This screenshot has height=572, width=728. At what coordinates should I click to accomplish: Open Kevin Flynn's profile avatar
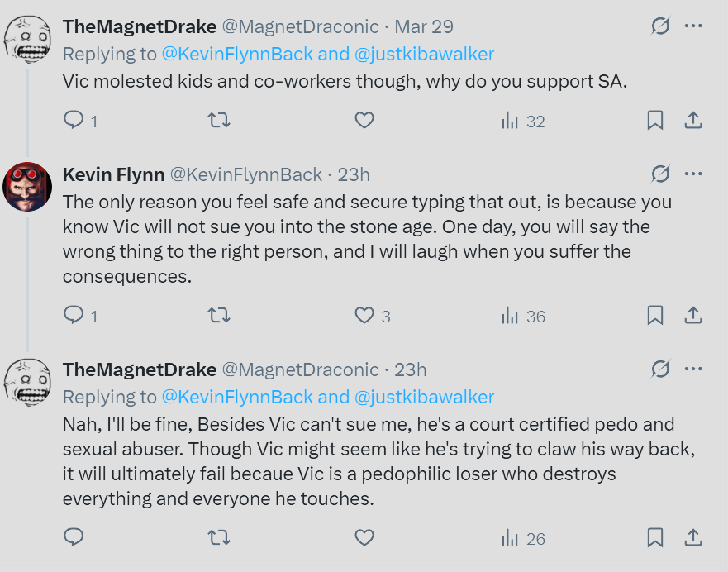[27, 184]
